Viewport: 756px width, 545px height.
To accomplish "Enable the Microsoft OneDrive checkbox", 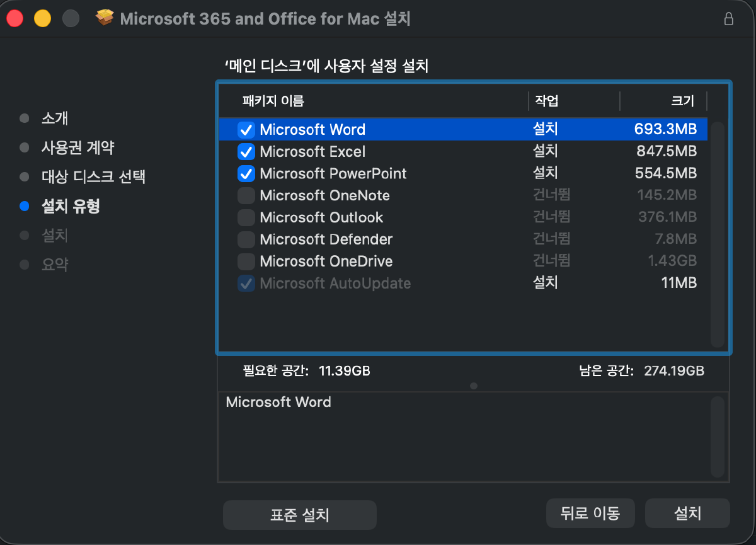I will (x=246, y=261).
